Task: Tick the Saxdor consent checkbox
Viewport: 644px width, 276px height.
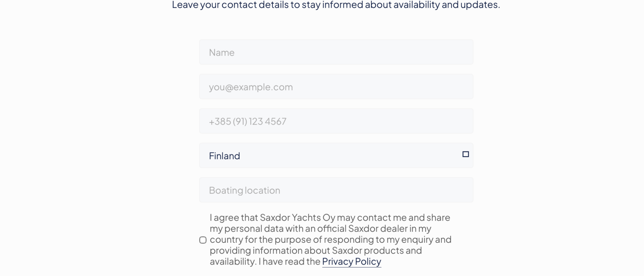Action: pos(203,240)
